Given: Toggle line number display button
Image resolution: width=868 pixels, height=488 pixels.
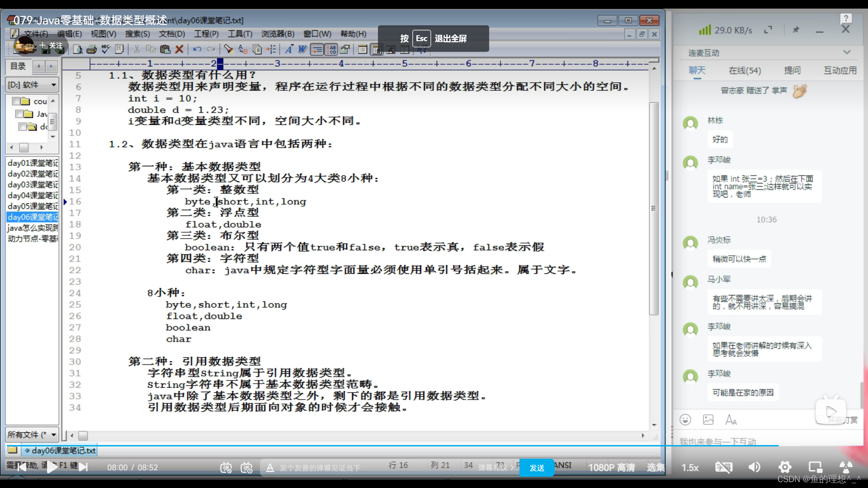Looking at the screenshot, I should 331,49.
